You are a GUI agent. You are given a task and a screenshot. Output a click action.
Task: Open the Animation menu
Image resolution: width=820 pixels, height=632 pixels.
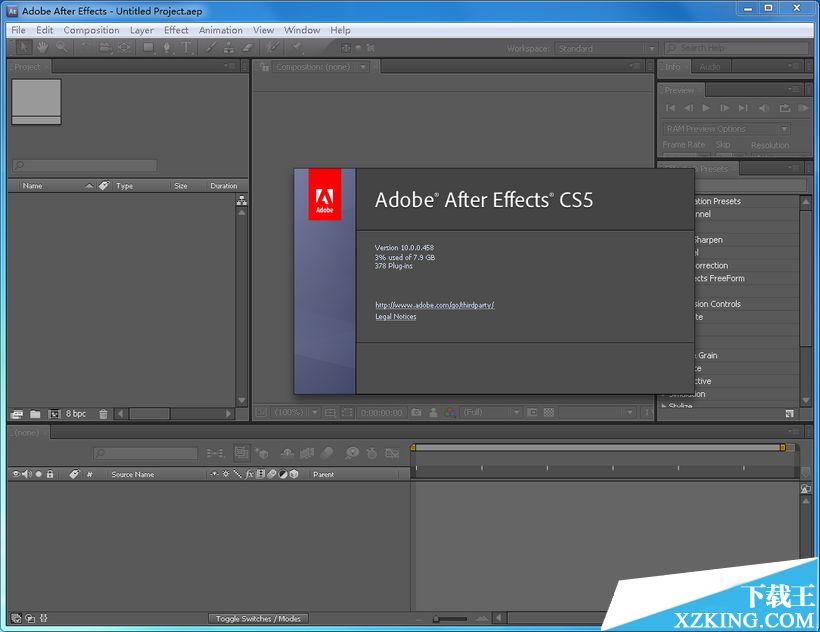coord(221,30)
